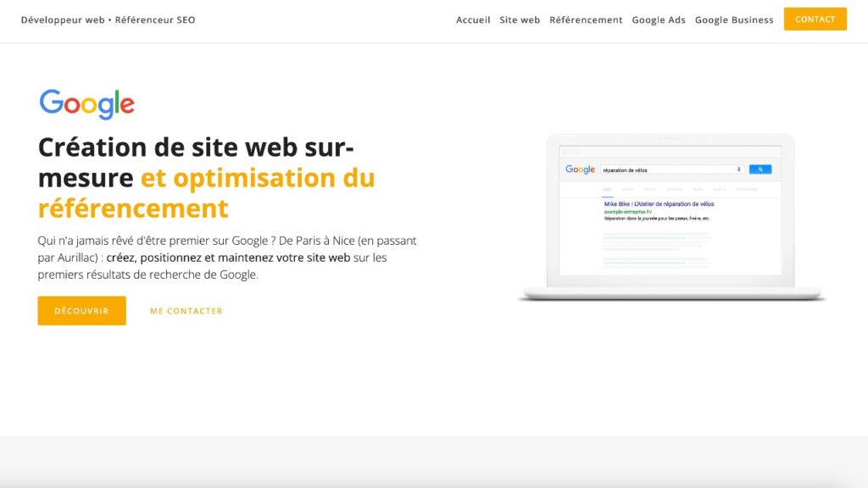Image resolution: width=868 pixels, height=488 pixels.
Task: Click the laptop base below the mockup screen
Action: coord(671,294)
